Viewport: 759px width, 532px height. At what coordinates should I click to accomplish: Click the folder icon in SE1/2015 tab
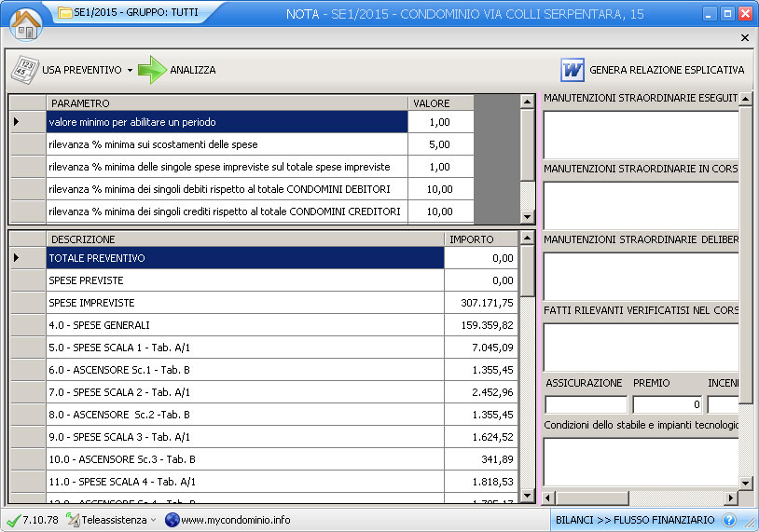[64, 13]
